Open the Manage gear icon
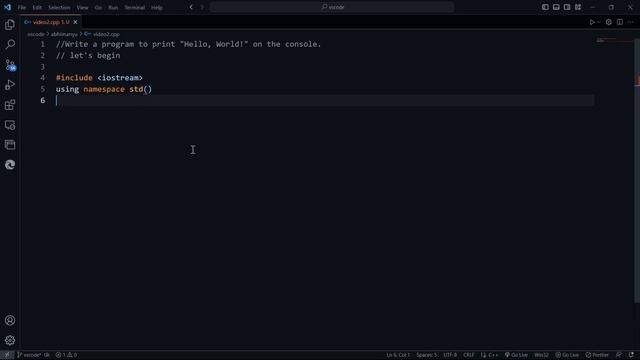 tap(10, 340)
